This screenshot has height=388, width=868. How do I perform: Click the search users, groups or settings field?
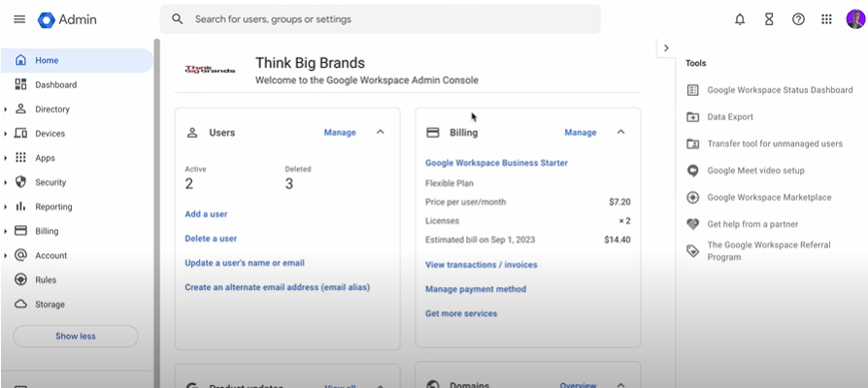pos(388,19)
